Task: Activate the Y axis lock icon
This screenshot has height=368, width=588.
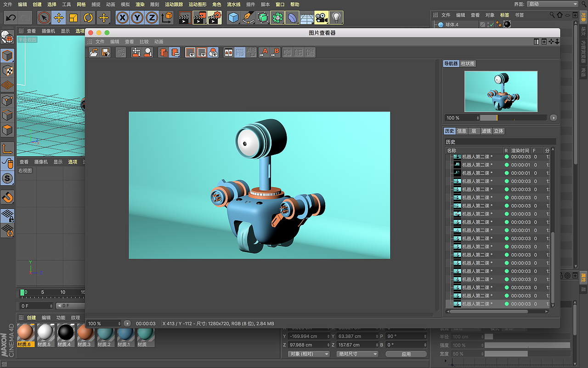Action: point(138,18)
